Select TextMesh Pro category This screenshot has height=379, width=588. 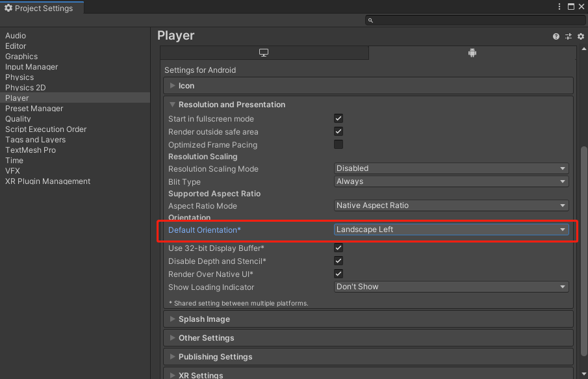75,150
